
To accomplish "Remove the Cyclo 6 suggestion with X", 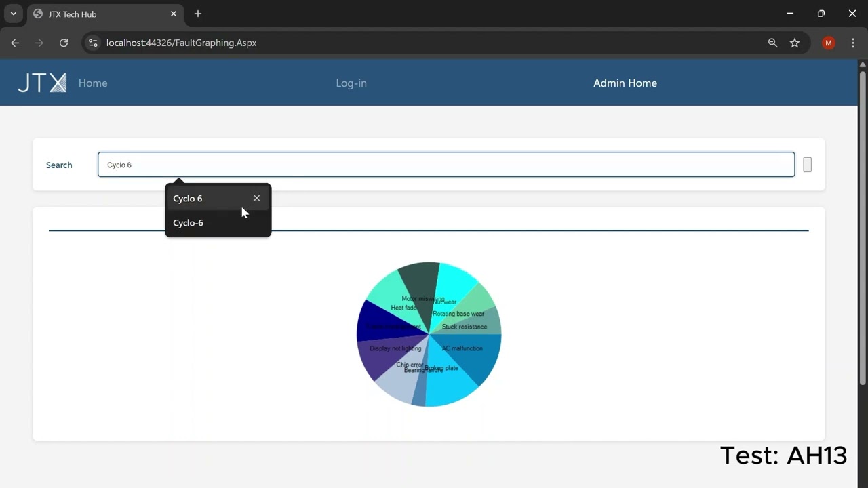I will pyautogui.click(x=256, y=198).
